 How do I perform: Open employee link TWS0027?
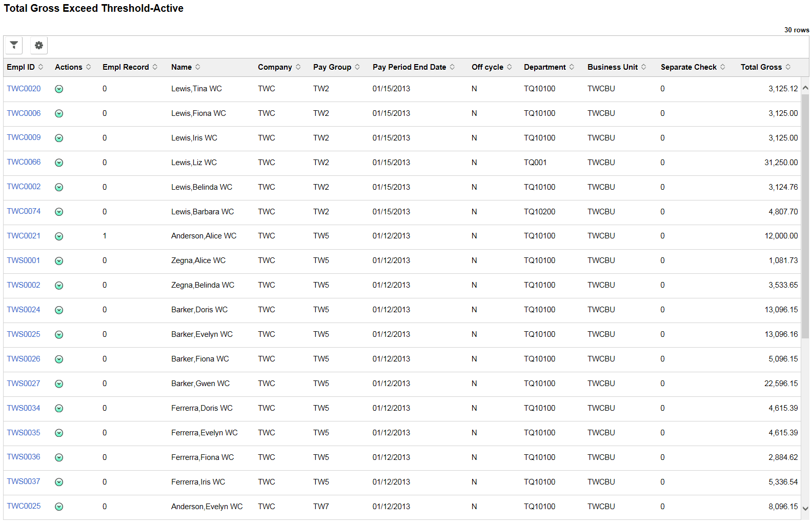point(23,384)
